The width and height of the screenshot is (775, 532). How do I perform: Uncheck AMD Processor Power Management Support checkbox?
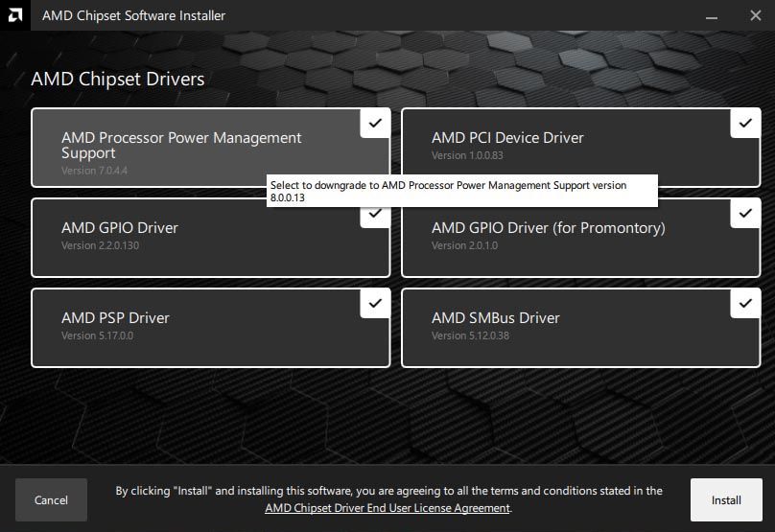pyautogui.click(x=375, y=123)
